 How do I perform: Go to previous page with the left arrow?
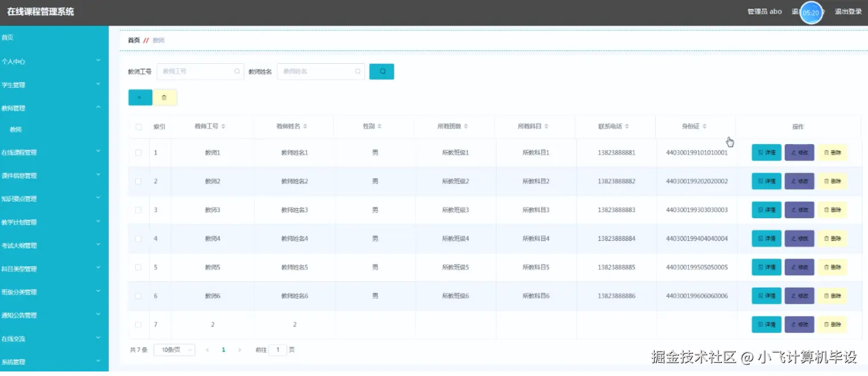coord(208,350)
